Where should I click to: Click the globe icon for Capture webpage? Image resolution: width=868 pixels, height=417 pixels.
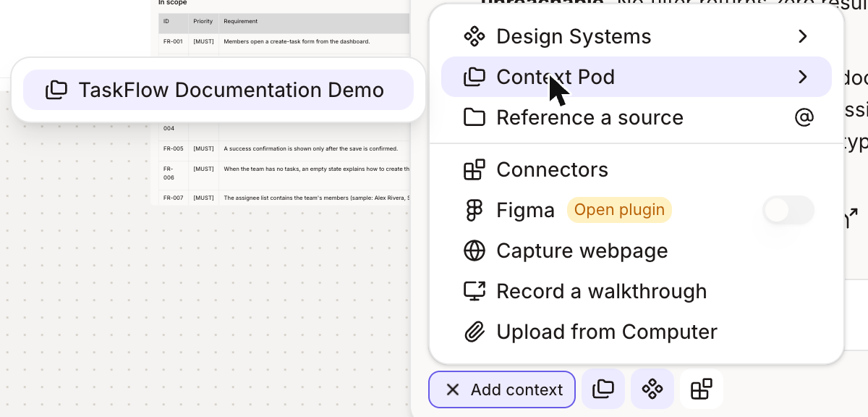pyautogui.click(x=474, y=250)
